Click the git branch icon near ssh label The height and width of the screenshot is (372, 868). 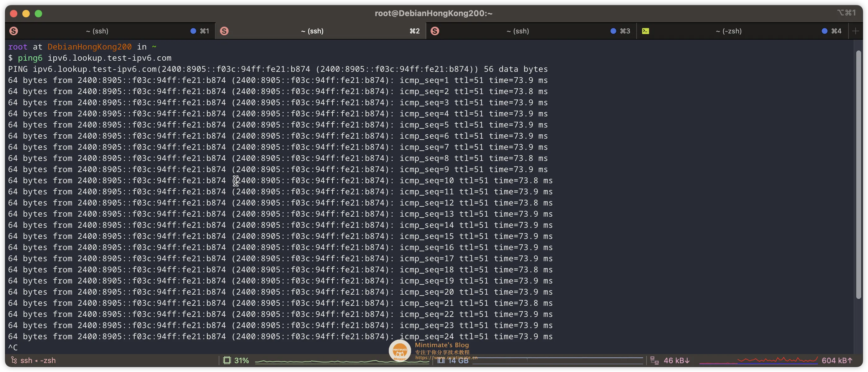pyautogui.click(x=14, y=360)
